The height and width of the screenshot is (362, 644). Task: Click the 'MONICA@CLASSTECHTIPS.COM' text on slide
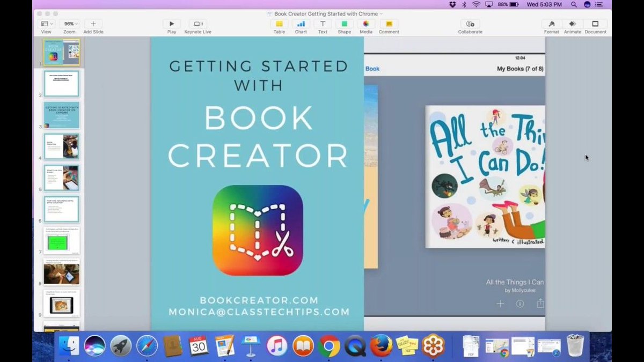point(259,312)
